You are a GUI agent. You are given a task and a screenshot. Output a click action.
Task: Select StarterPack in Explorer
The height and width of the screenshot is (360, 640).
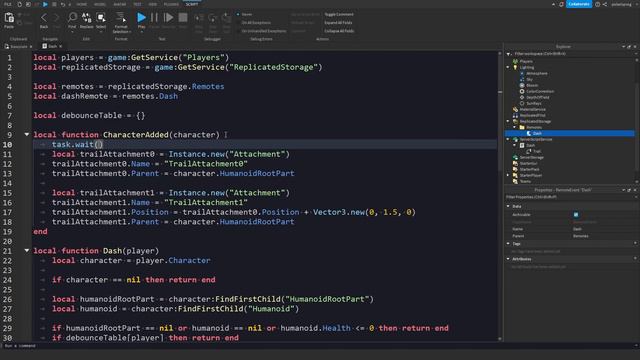coord(529,169)
